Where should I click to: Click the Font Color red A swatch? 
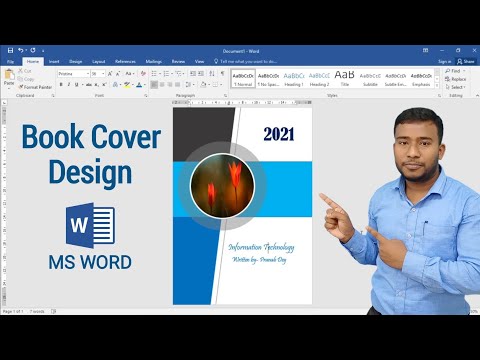[x=139, y=85]
